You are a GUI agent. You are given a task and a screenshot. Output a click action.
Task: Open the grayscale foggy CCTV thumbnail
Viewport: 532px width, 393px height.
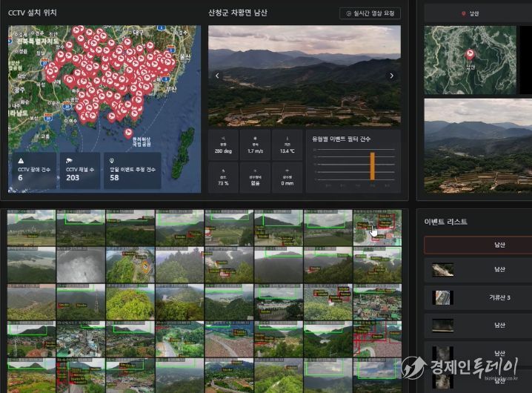80,264
